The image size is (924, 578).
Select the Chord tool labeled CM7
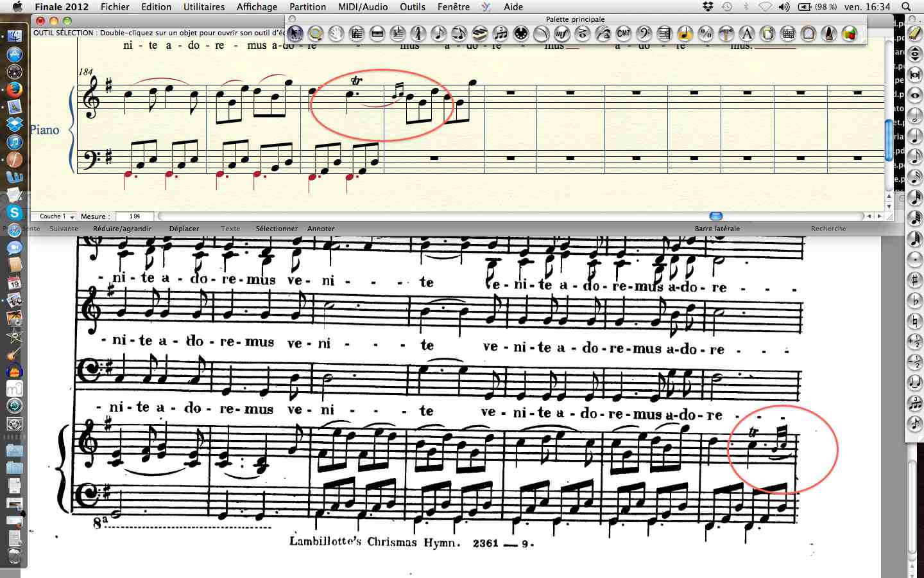(x=624, y=33)
